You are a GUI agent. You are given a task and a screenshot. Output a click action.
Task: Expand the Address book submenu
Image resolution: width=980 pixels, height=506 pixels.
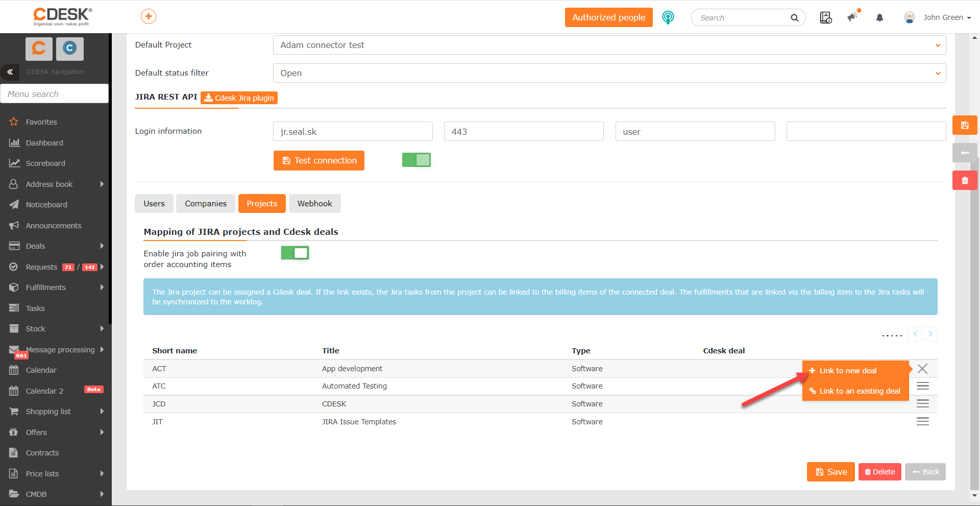pos(102,184)
